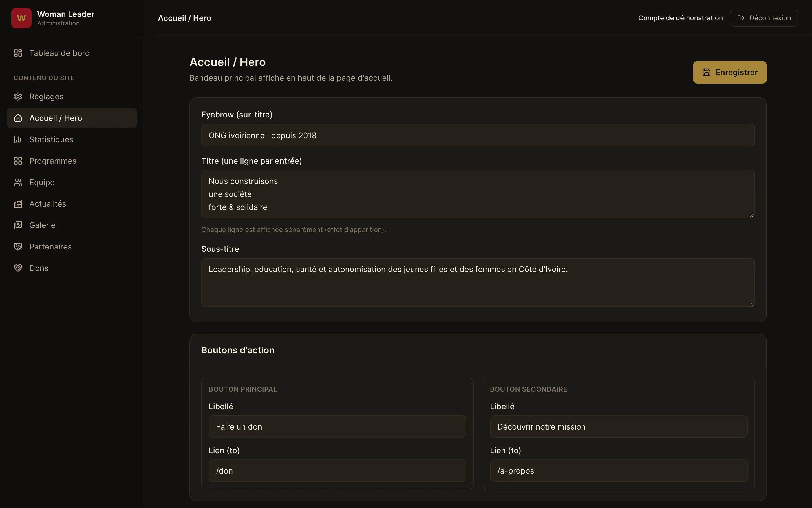Open Tableau de bord in the sidebar
The image size is (812, 508).
pos(72,53)
